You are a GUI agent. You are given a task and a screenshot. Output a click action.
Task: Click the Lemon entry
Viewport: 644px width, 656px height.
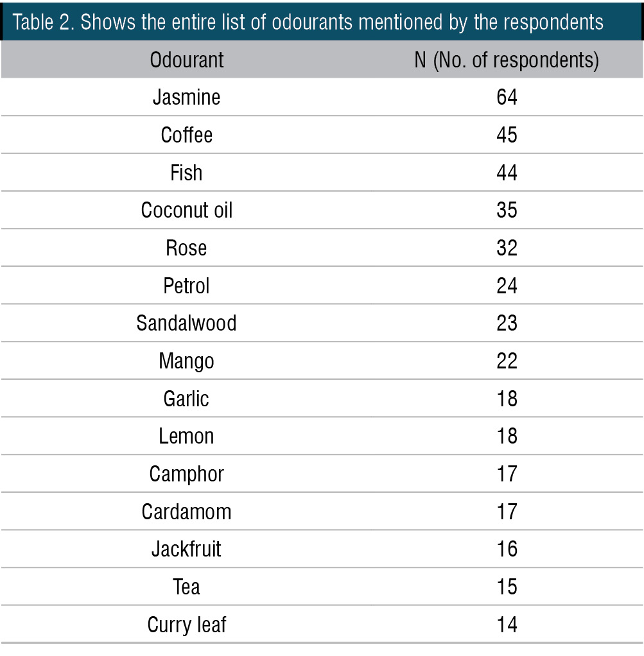point(186,436)
